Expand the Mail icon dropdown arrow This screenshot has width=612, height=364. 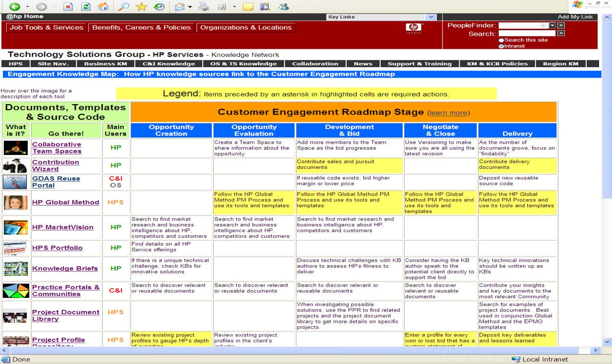[191, 7]
